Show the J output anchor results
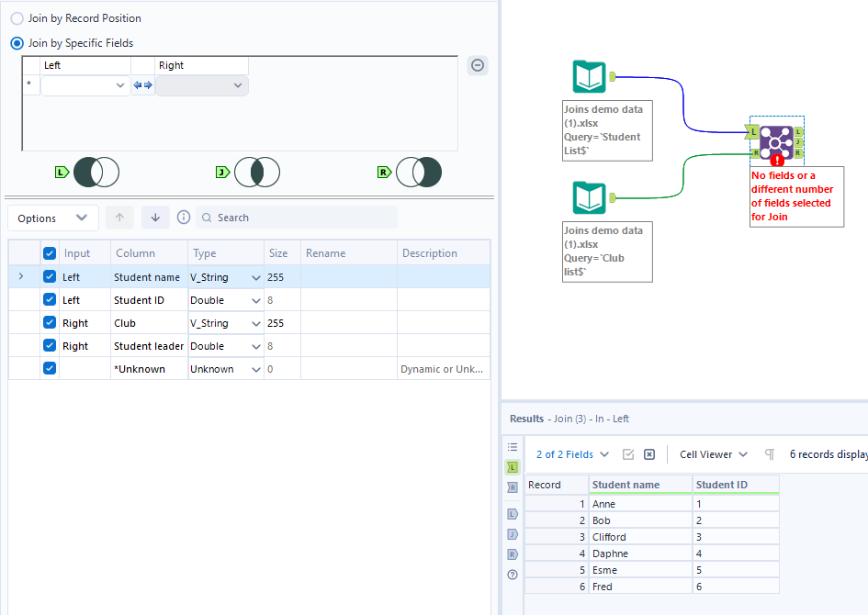The image size is (868, 615). pos(513,534)
